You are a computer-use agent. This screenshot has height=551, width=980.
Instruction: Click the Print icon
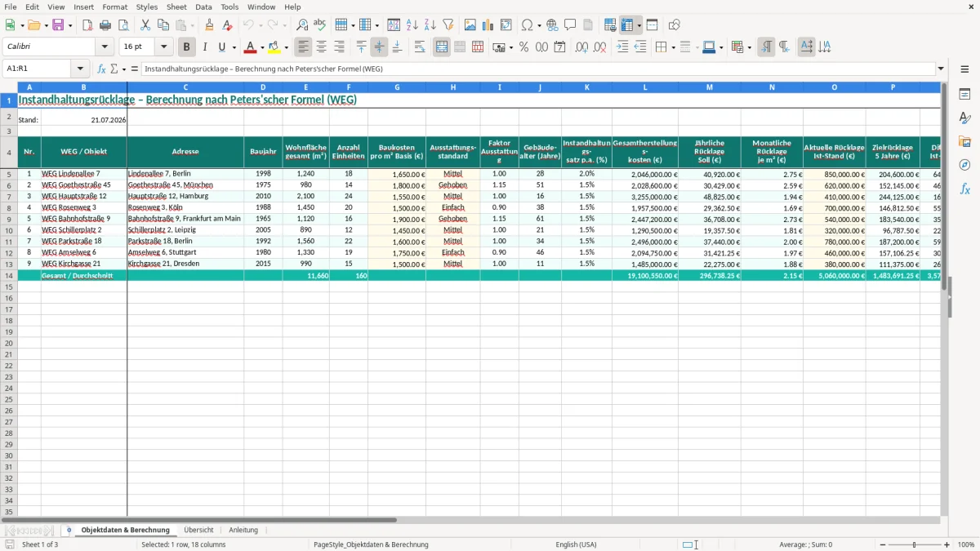pyautogui.click(x=105, y=25)
